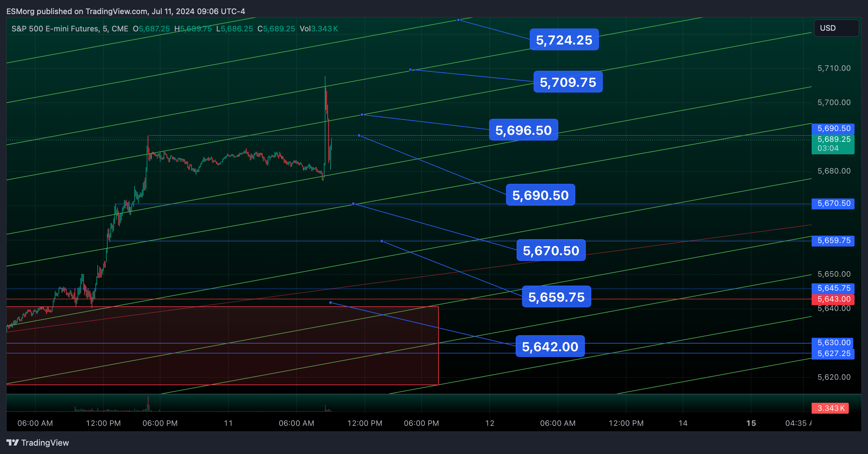Click the current price 5,689.25 axis tag

[833, 144]
